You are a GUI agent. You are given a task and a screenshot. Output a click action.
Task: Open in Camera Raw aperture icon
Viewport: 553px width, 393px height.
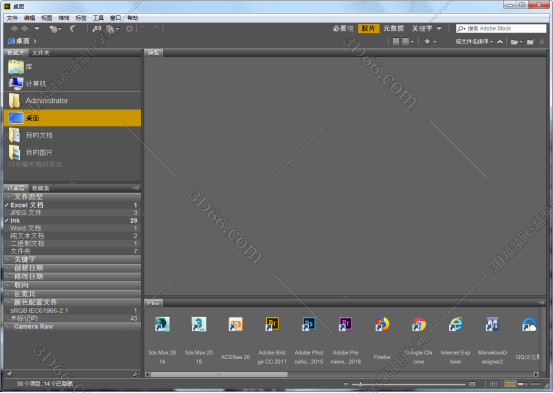[x=129, y=29]
